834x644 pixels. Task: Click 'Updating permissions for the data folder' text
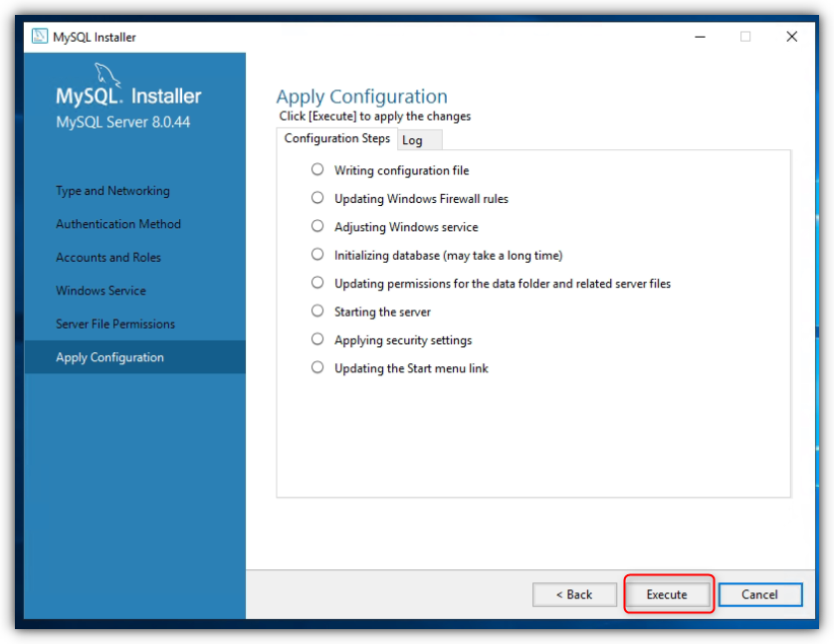pos(503,284)
